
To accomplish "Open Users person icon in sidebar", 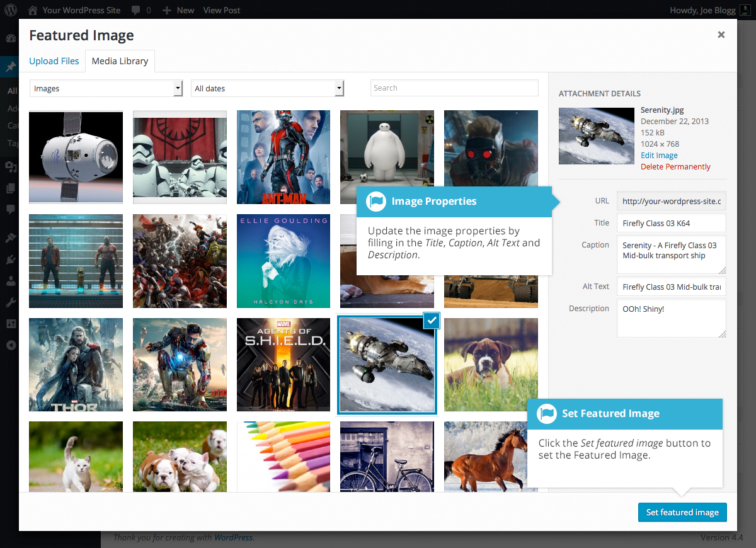I will point(11,281).
